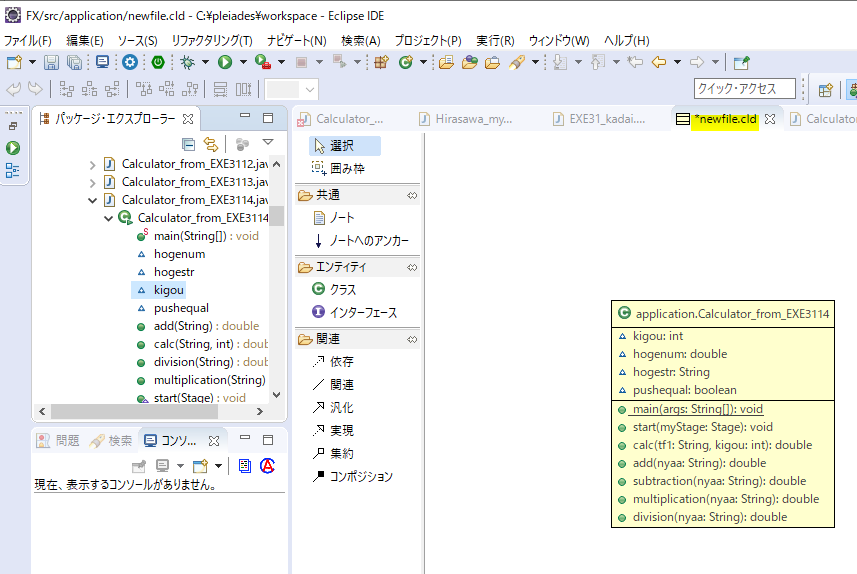Click Package Explorer scroll down arrow

point(277,395)
